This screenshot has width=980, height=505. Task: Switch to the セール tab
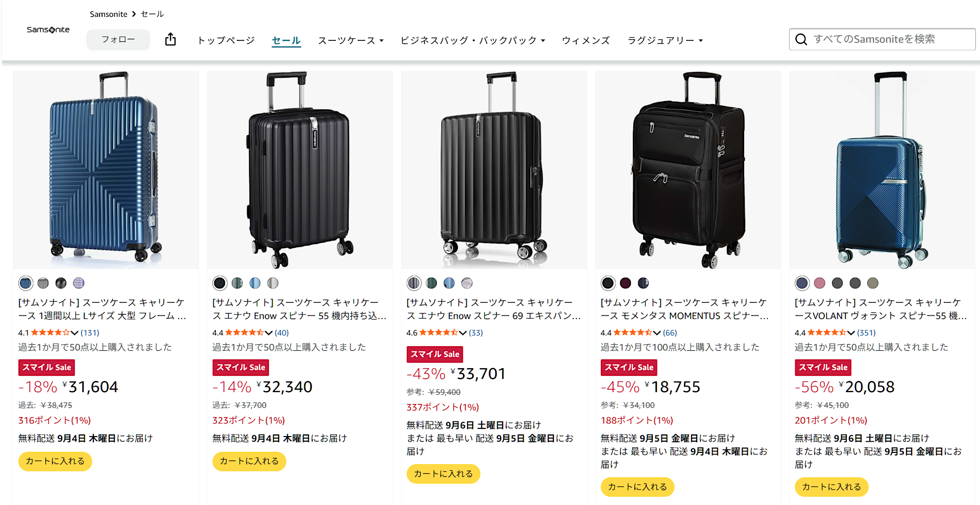click(285, 40)
